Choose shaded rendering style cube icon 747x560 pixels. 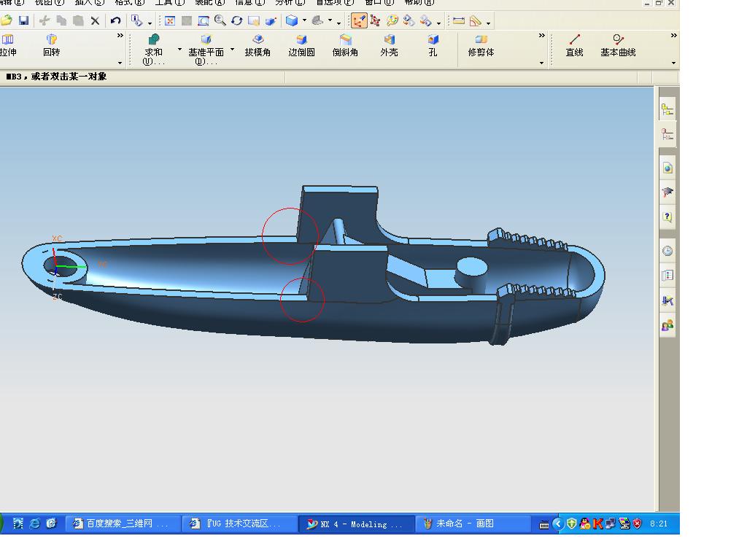[x=292, y=20]
